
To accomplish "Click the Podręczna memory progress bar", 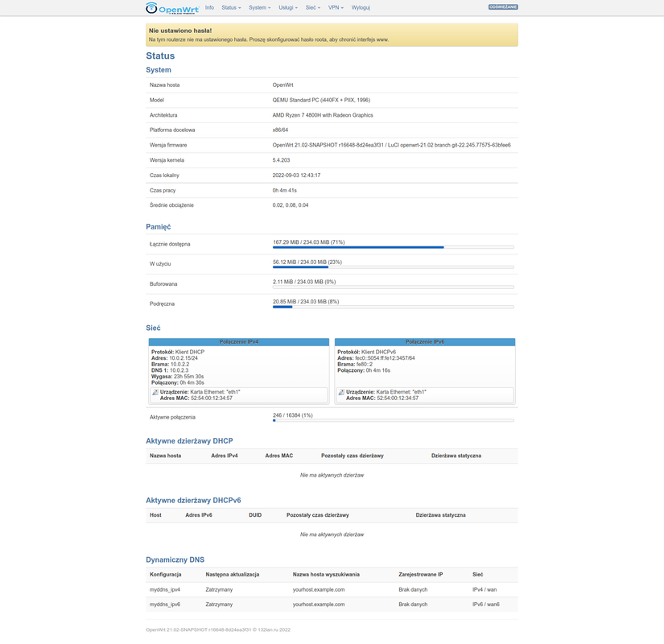I will [x=394, y=307].
